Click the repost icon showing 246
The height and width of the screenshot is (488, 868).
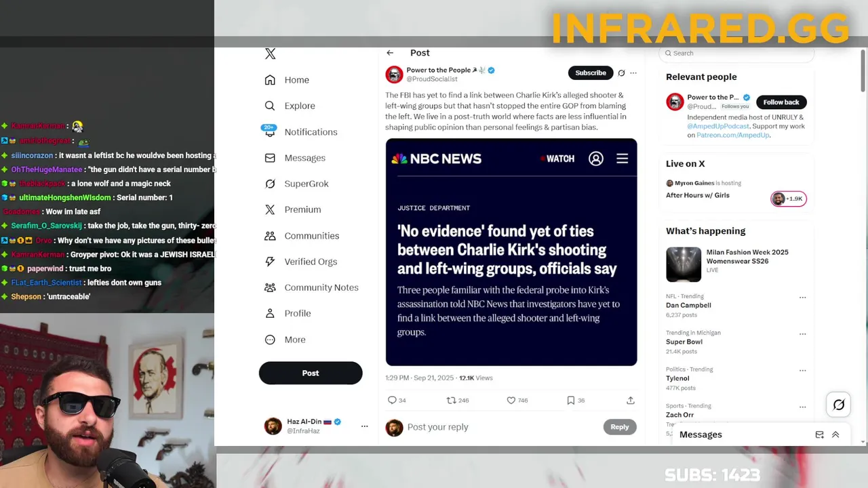(x=451, y=401)
